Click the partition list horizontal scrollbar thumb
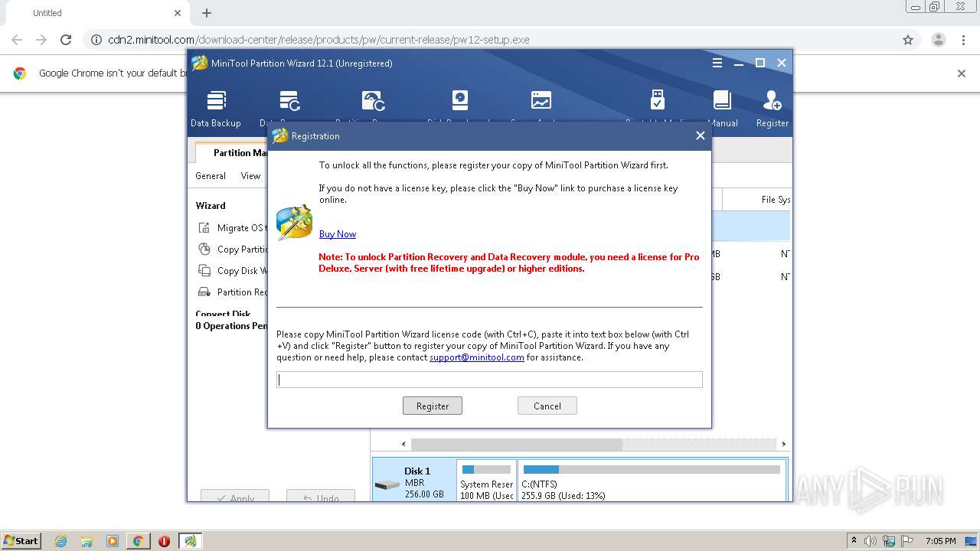 [517, 444]
